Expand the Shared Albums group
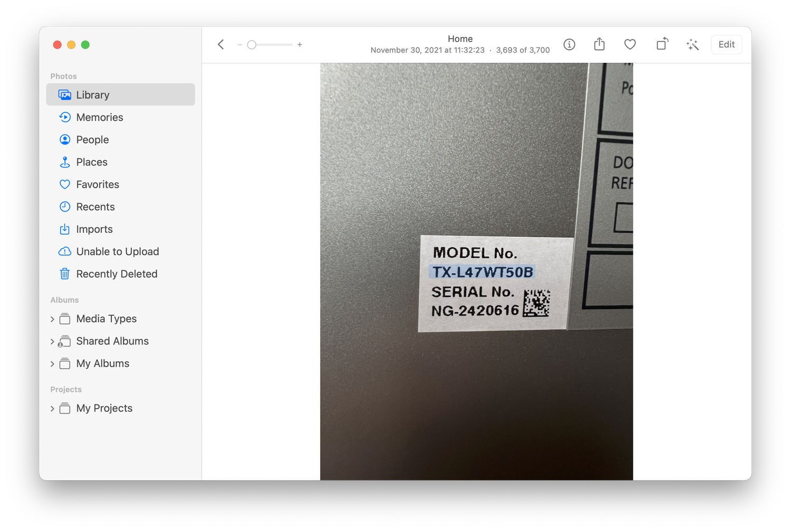Image resolution: width=791 pixels, height=532 pixels. click(52, 342)
